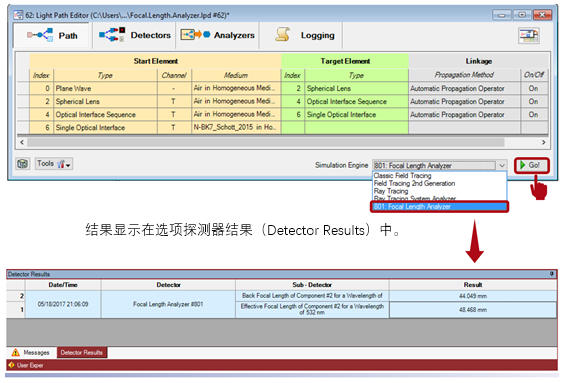Viewport: 567px width, 383px height.
Task: Click the Channel column header
Action: point(174,75)
